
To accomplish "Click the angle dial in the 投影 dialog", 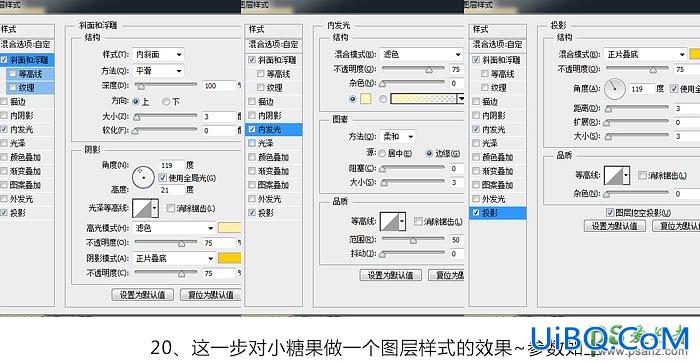I will click(615, 88).
